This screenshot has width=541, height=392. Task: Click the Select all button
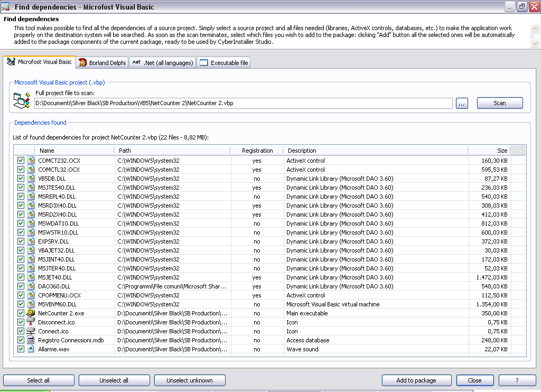pos(39,380)
